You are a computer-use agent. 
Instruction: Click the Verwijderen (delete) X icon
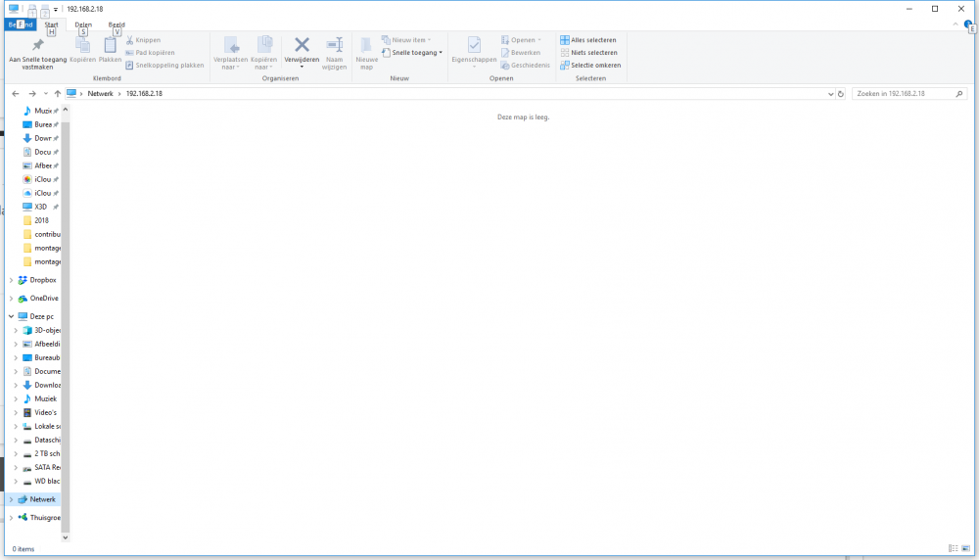tap(302, 45)
